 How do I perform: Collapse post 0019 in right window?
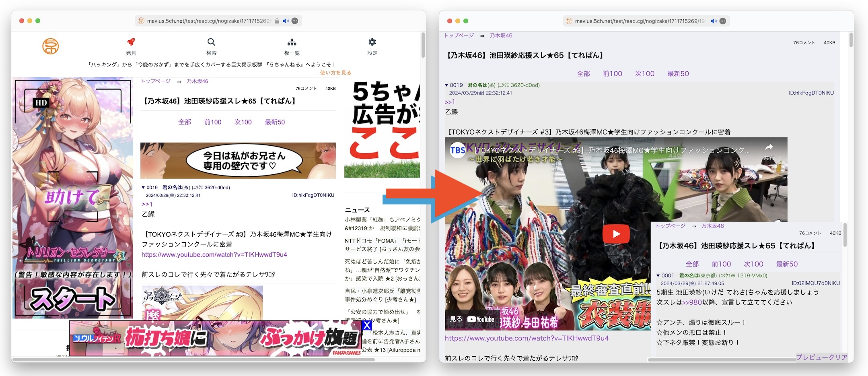(446, 85)
